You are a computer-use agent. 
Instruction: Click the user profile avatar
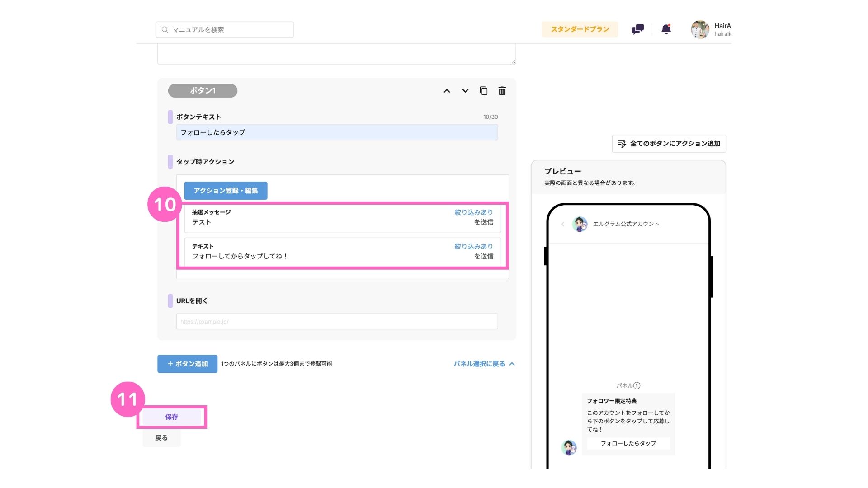700,29
